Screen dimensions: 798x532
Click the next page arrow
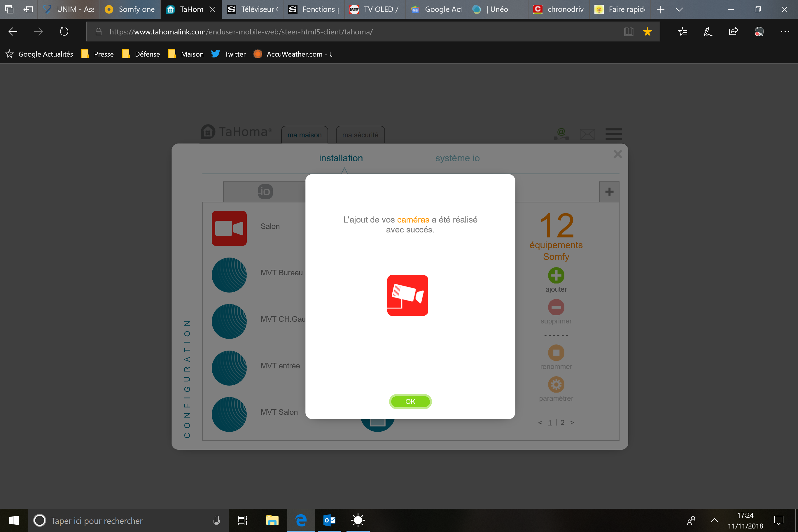572,422
